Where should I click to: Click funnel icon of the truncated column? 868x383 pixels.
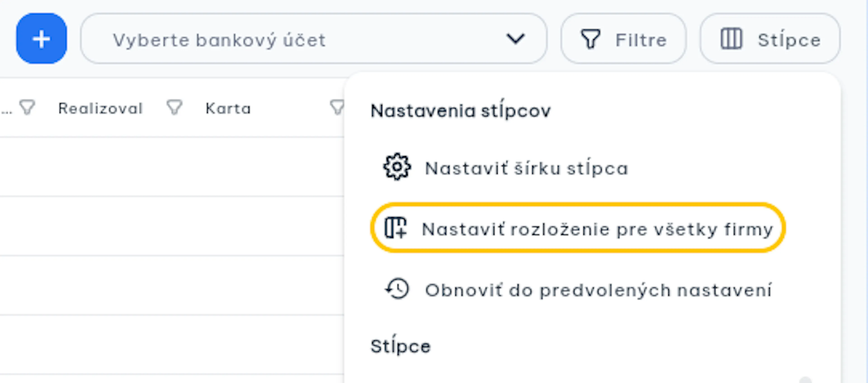coord(27,107)
